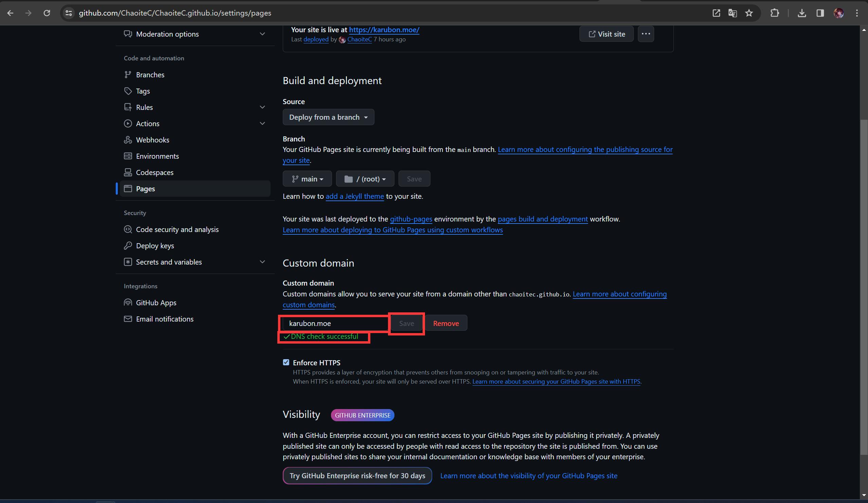Click the Deploy keys key icon
The height and width of the screenshot is (503, 868).
click(128, 246)
